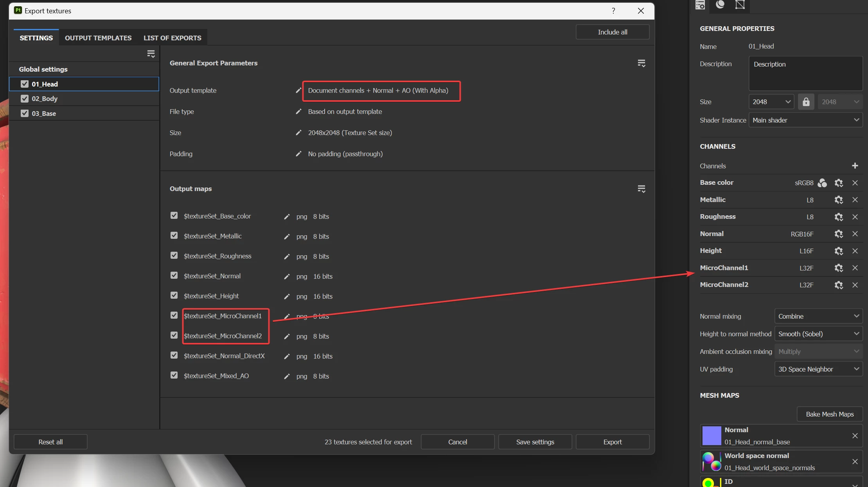Open the UV padding dropdown
Image resolution: width=868 pixels, height=487 pixels.
(818, 369)
